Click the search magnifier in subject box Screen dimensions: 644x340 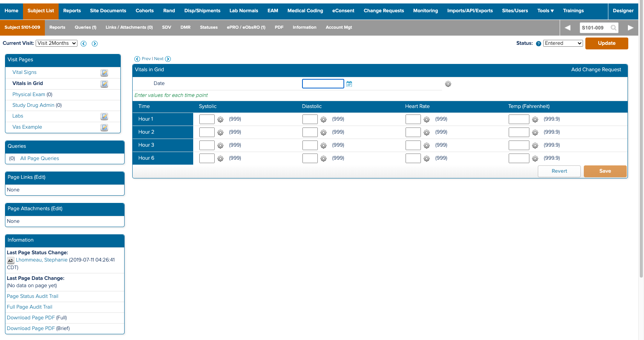pyautogui.click(x=613, y=28)
